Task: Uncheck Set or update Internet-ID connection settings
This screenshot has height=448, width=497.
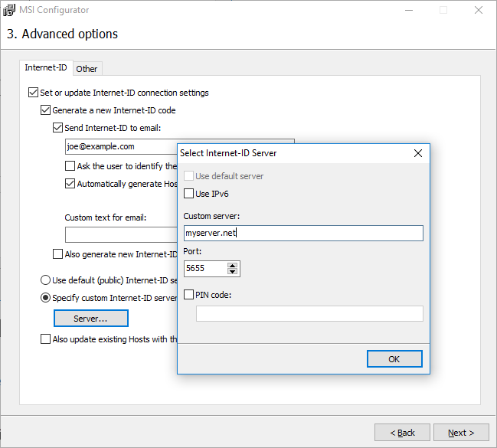Action: (x=33, y=93)
